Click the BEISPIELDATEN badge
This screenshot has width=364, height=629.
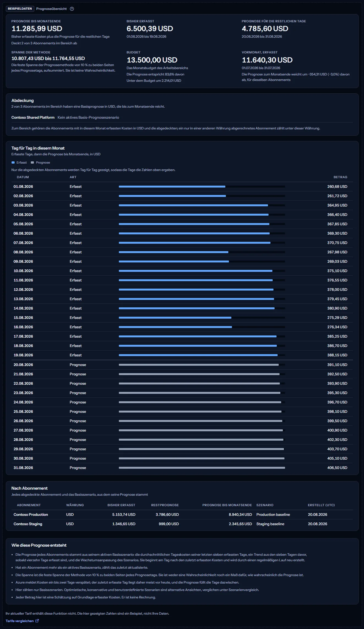pos(20,9)
